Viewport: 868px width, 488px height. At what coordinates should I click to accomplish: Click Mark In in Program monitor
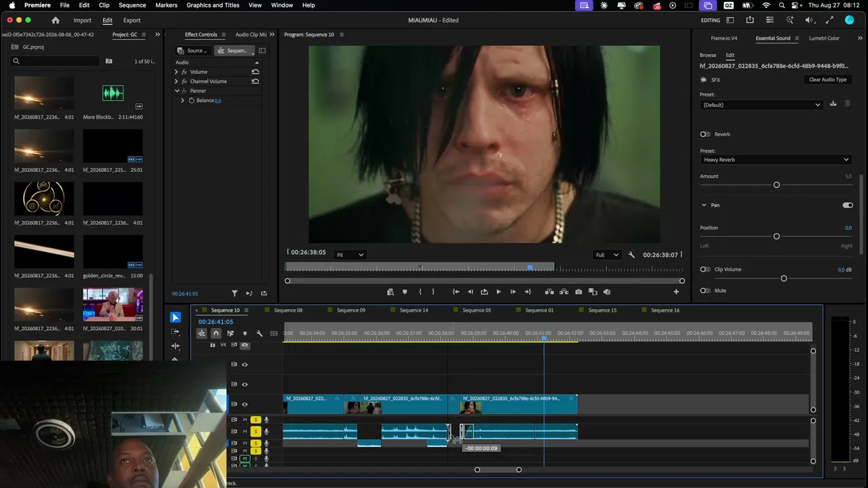(420, 292)
